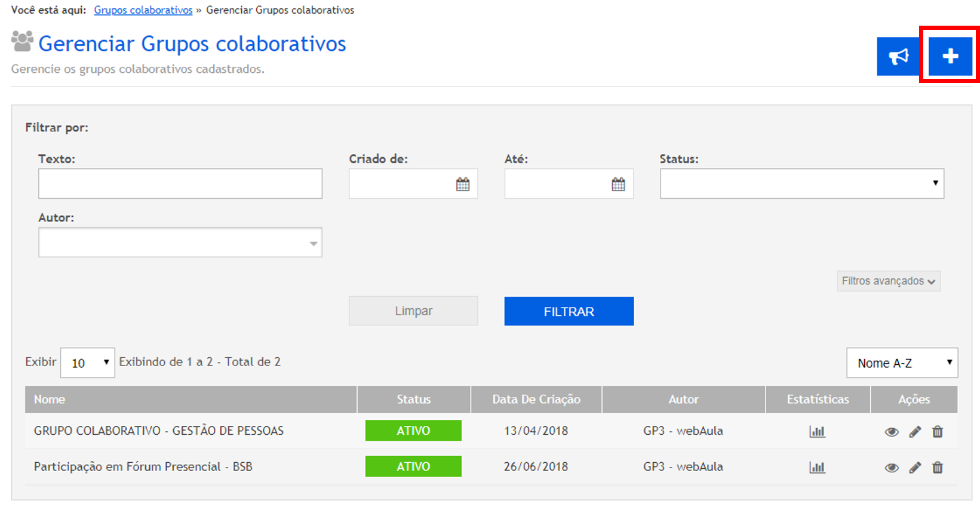Screen dimensions: 980x507
Task: Edit the GESTÃO DE PESSOAS group
Action: (x=915, y=431)
